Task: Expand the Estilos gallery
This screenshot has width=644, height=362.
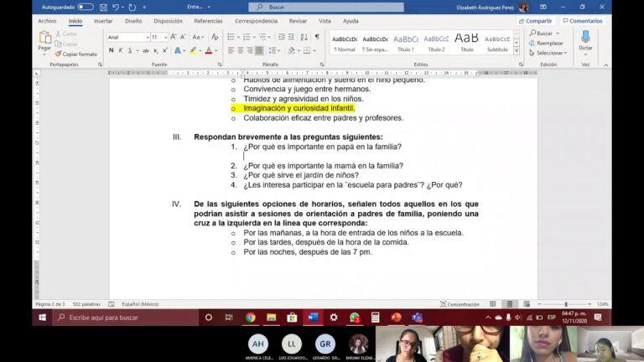Action: 517,51
